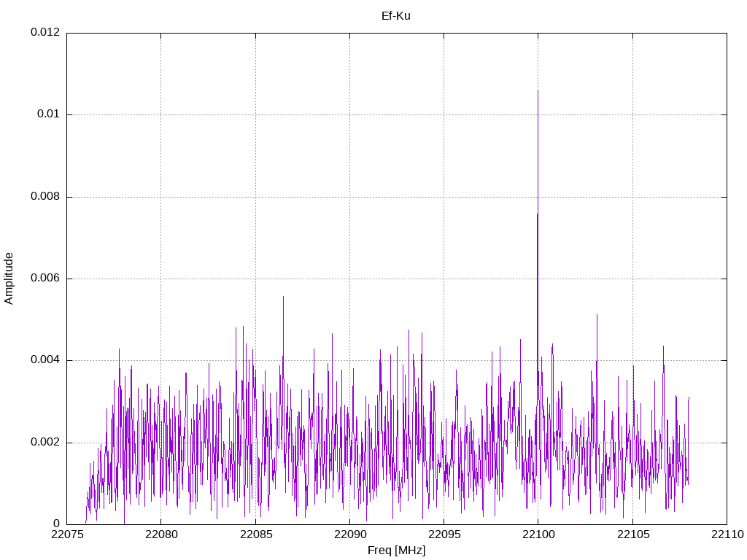This screenshot has height=560, width=747.
Task: Click the y-axis tick label 0.008
Action: point(45,196)
